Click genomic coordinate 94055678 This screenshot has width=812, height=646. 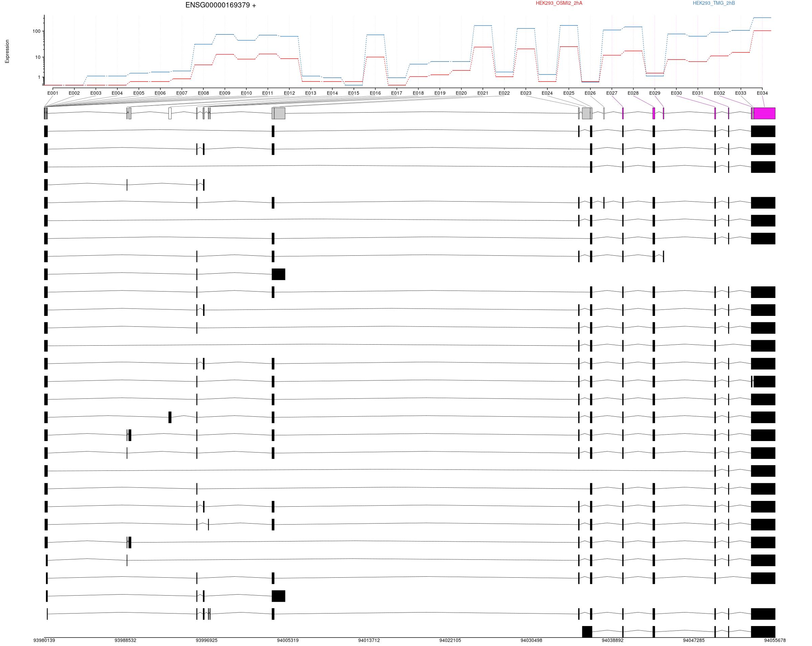(775, 640)
